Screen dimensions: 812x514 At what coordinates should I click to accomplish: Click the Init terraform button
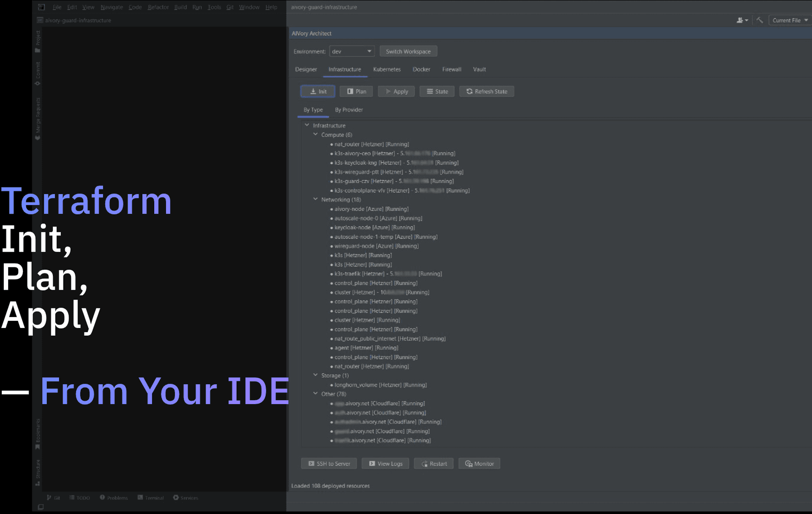tap(318, 91)
